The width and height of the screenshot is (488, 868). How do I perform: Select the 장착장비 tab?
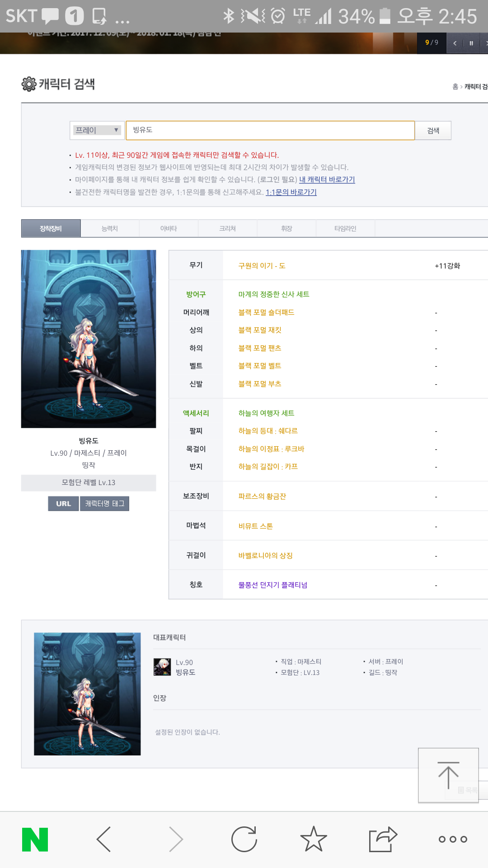pyautogui.click(x=51, y=229)
